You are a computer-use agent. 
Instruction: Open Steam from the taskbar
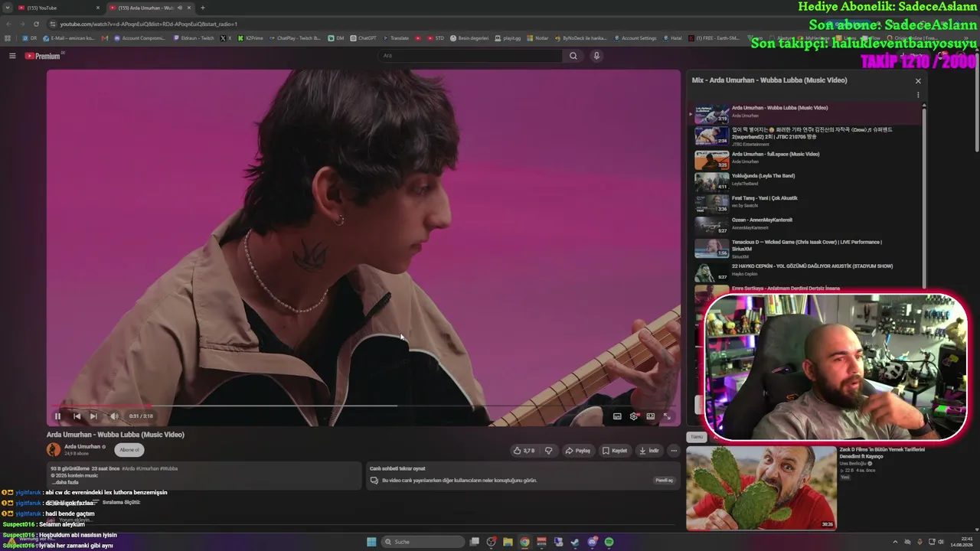click(575, 542)
